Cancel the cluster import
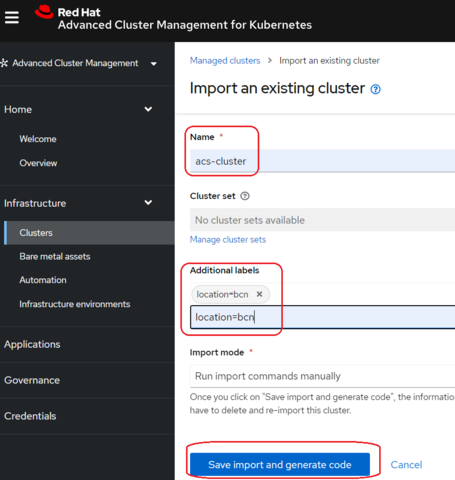Screen dimensions: 455x480 click(x=406, y=465)
